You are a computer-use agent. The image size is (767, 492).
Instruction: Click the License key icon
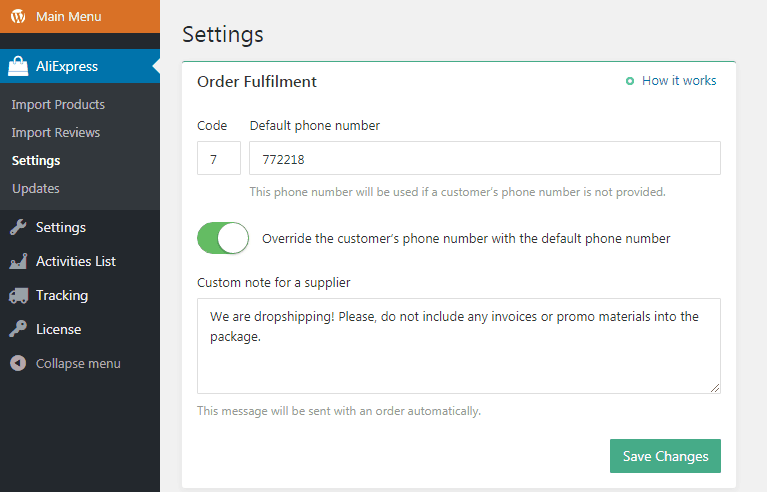click(x=18, y=329)
